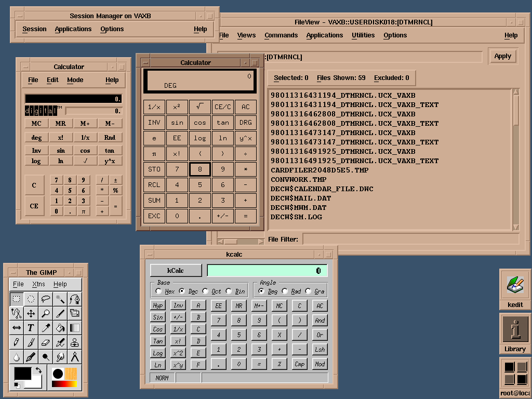
Task: Open the Views menu in FileView
Action: 246,35
